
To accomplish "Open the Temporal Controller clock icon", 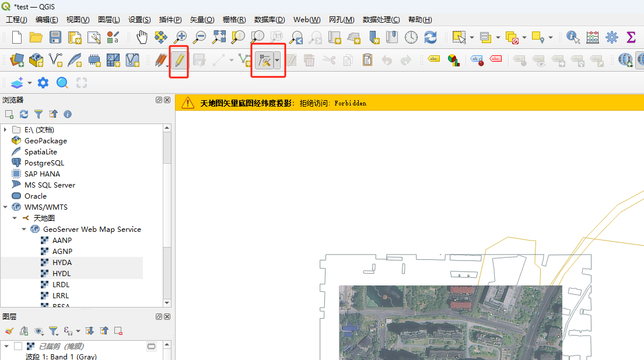I will pyautogui.click(x=411, y=37).
